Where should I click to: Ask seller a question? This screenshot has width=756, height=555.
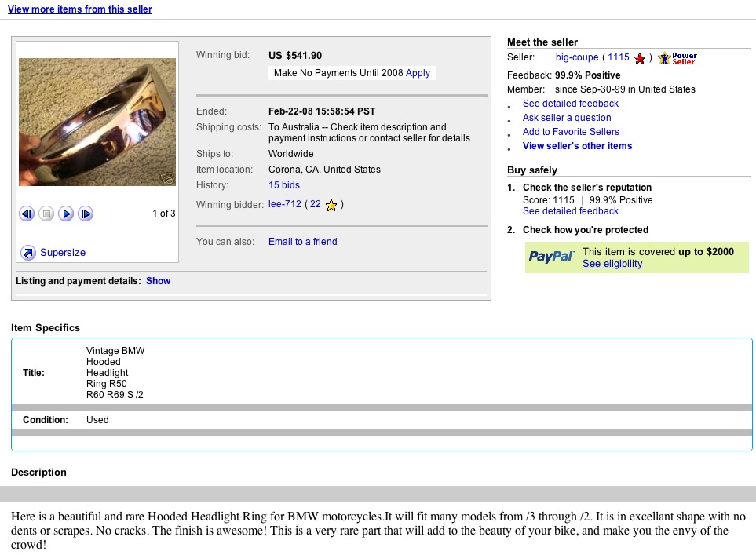(567, 118)
